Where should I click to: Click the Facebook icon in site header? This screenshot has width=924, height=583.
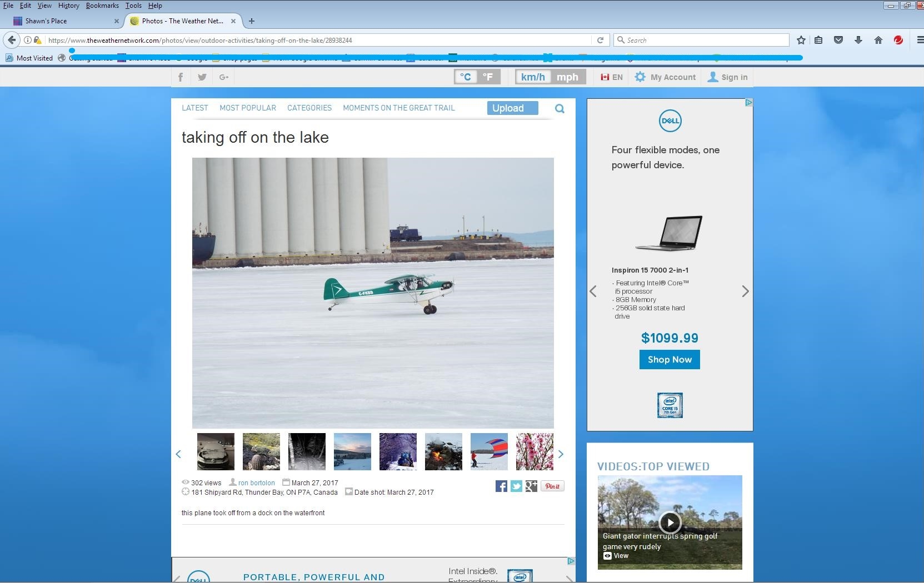181,77
